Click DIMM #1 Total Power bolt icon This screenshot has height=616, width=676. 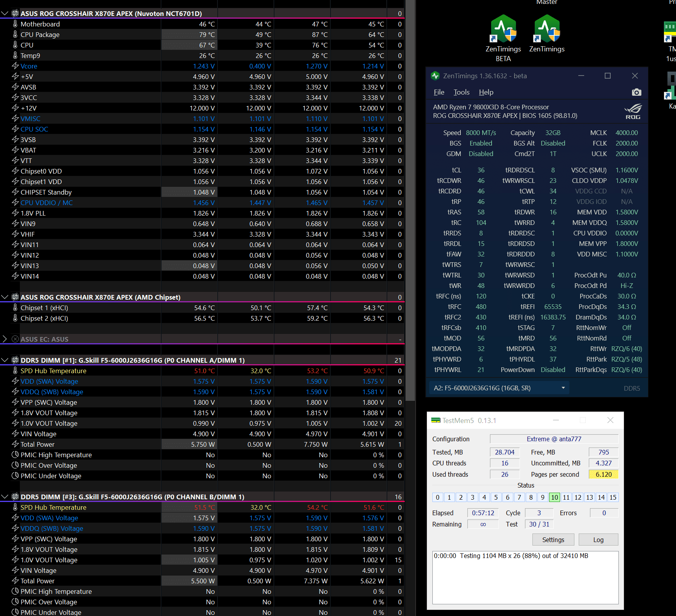15,444
